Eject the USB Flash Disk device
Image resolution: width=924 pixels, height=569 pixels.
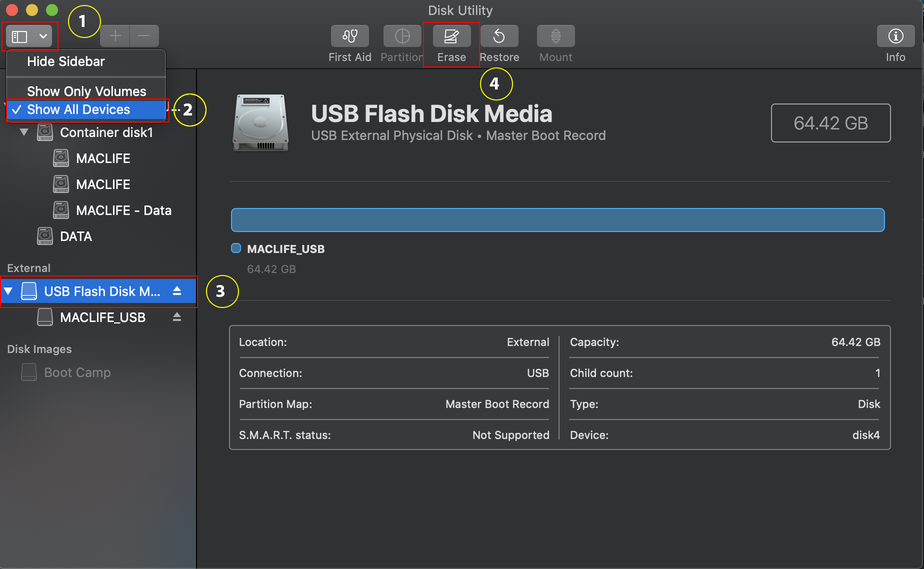[x=177, y=291]
